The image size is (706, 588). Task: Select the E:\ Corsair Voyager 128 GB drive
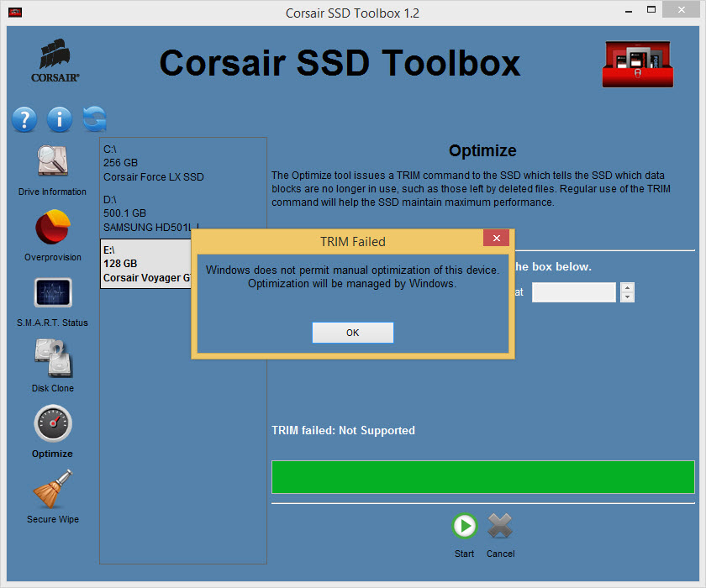click(x=146, y=264)
